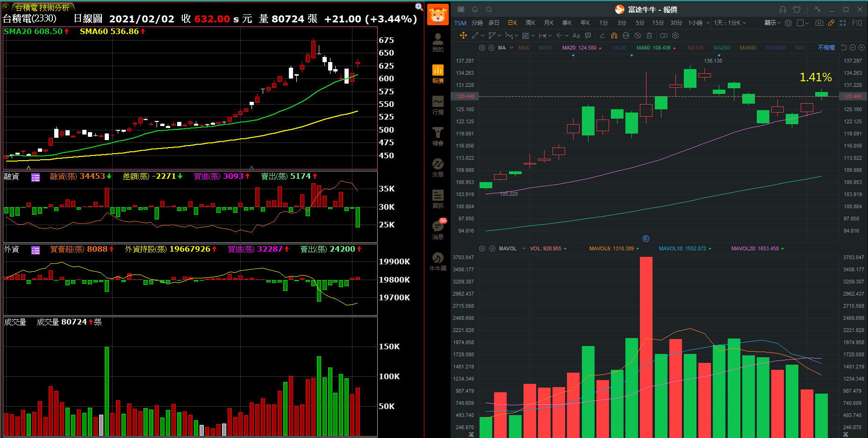The width and height of the screenshot is (868, 438).
Task: Switch to the 月K chart tab
Action: point(549,23)
